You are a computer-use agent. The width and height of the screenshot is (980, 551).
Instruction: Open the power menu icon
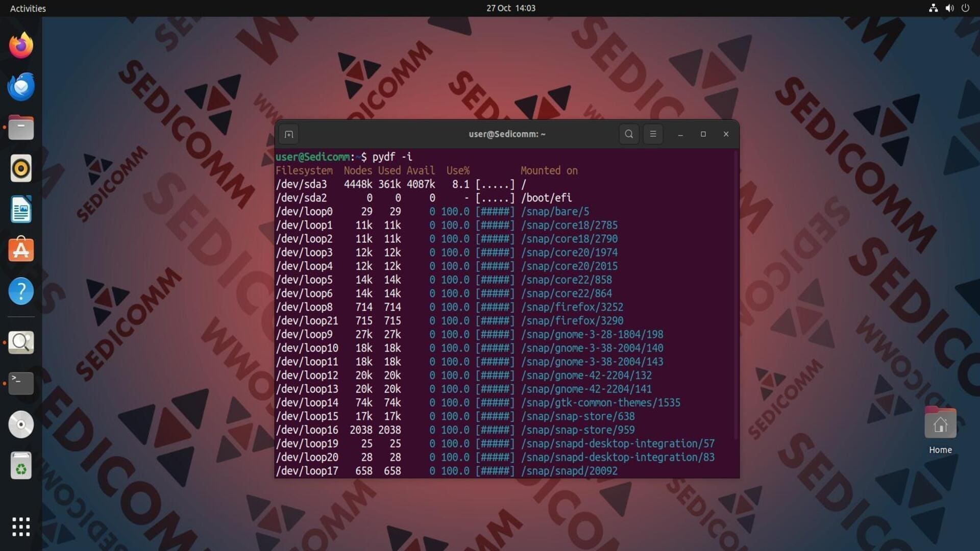coord(965,8)
